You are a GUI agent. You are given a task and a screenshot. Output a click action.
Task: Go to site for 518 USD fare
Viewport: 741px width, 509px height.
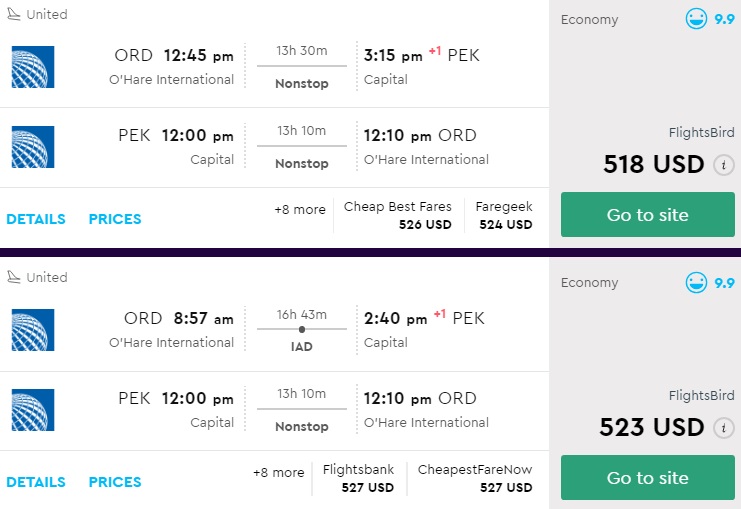click(648, 215)
